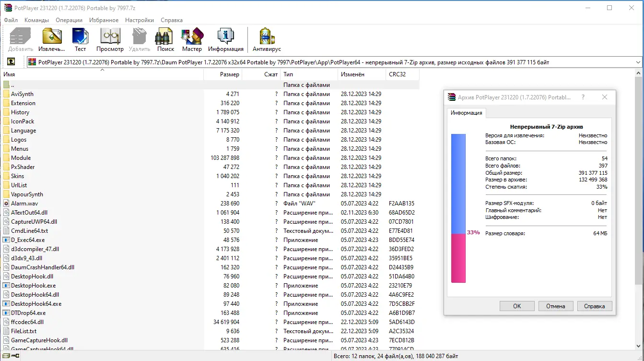Select the file "DesktopHook64.exe"
Viewport: 644px width, 361px height.
pos(36,304)
